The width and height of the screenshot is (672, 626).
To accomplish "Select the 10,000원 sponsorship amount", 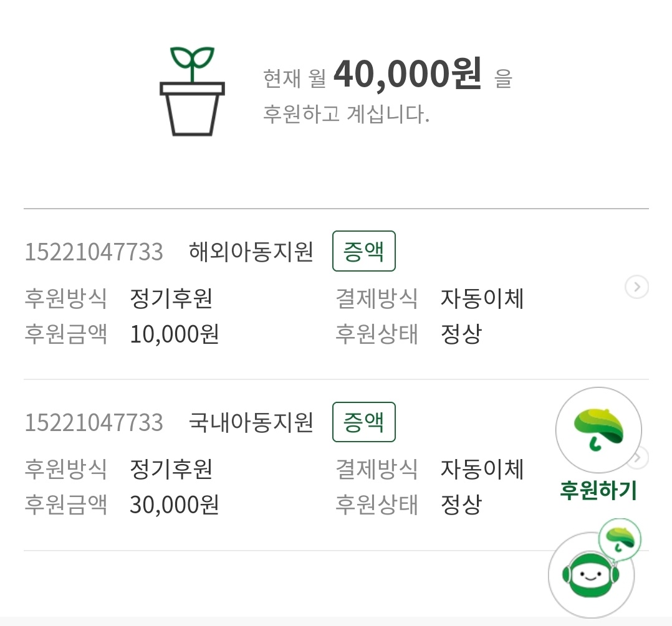I will [x=175, y=334].
